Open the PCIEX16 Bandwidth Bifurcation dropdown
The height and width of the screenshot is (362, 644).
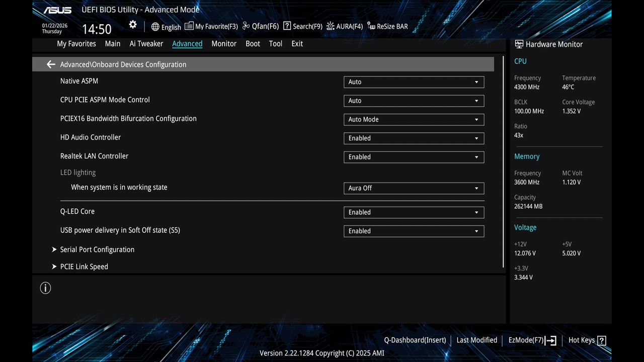[x=414, y=119]
